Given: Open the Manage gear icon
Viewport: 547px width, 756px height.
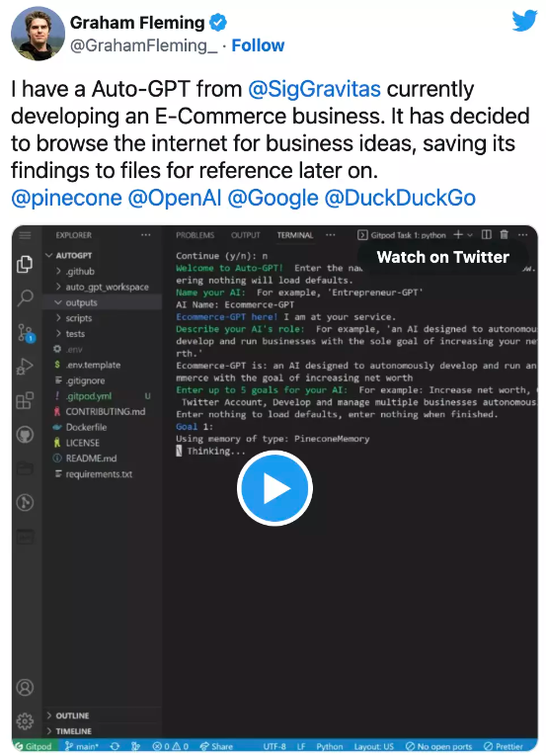Looking at the screenshot, I should (x=25, y=721).
